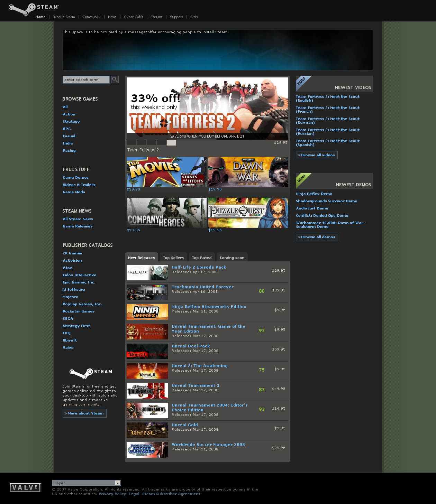Go to Community in top navigation
The width and height of the screenshot is (436, 504).
91,17
